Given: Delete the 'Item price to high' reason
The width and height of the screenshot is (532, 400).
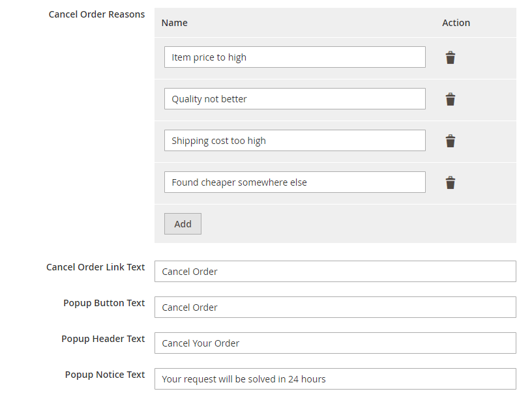Looking at the screenshot, I should (450, 57).
